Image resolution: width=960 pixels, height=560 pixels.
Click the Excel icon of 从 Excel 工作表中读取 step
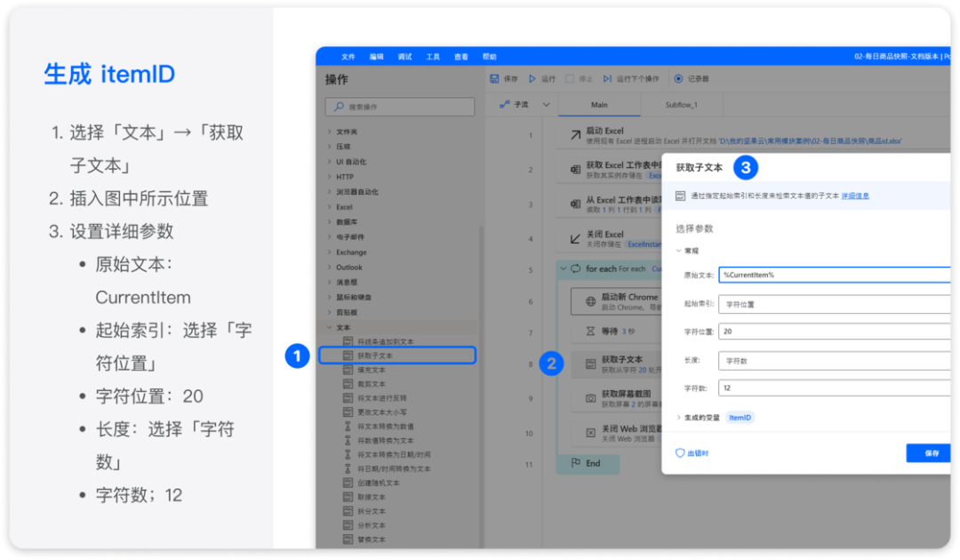575,204
